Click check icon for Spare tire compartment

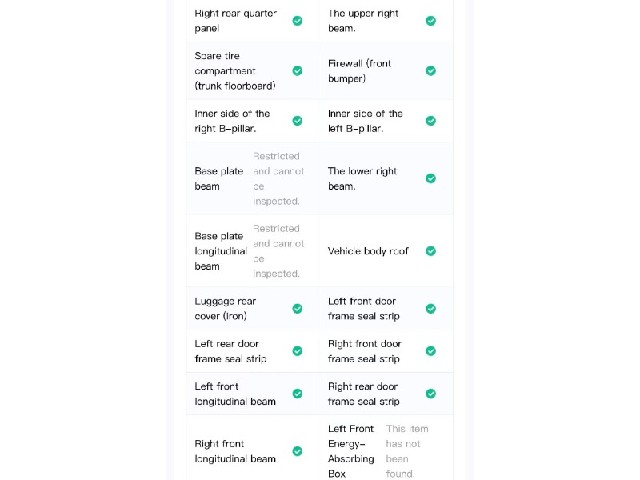[x=298, y=71]
